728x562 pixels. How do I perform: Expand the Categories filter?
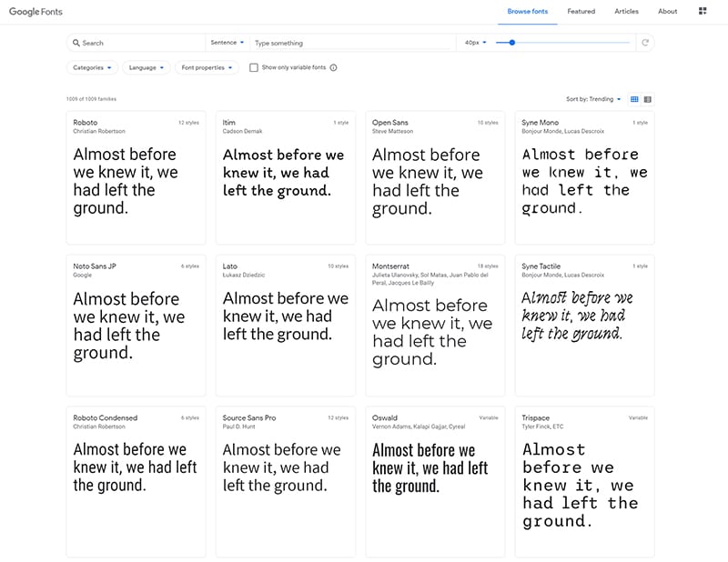(92, 68)
